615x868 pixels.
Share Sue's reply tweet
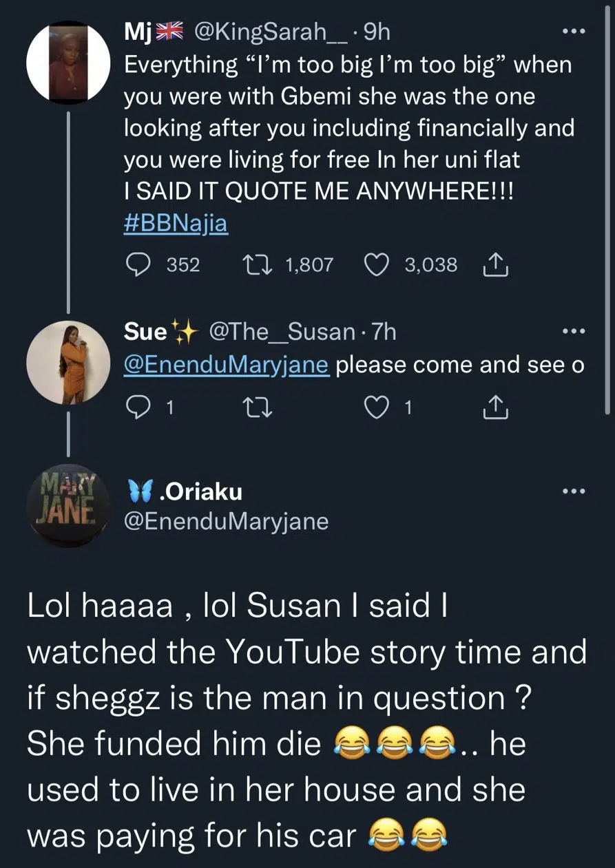(x=497, y=408)
